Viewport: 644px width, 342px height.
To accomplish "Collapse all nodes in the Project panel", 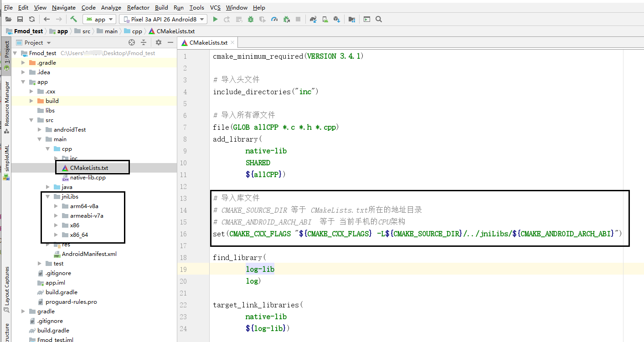I will (143, 42).
